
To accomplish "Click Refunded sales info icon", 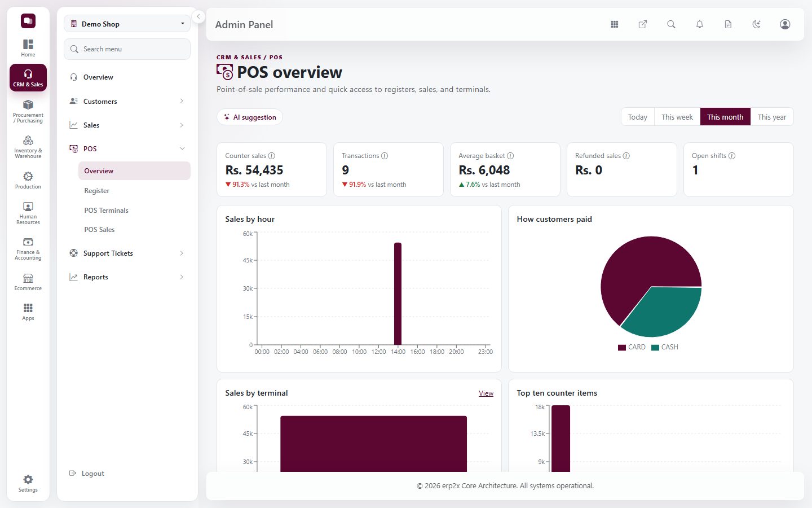I will click(626, 156).
